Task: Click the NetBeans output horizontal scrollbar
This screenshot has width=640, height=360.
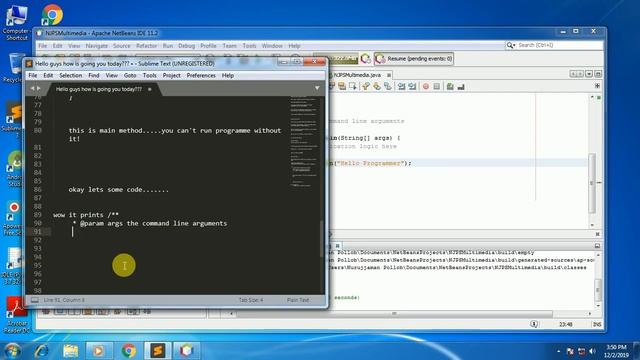Action: pos(394,313)
